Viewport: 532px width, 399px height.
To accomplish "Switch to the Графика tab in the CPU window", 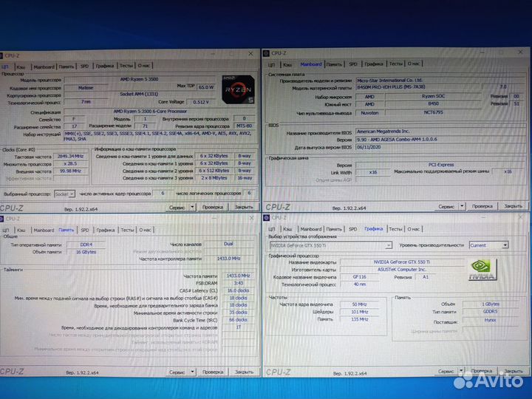I will click(x=104, y=66).
